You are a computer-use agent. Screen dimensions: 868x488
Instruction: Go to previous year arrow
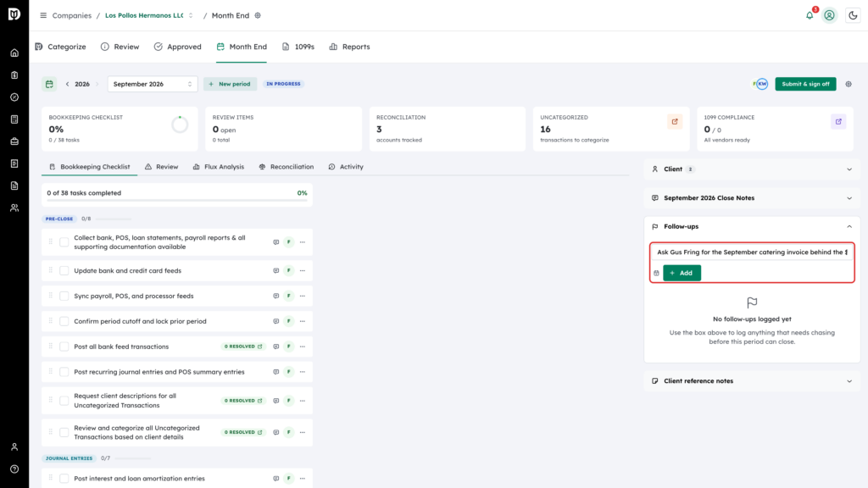coord(68,84)
